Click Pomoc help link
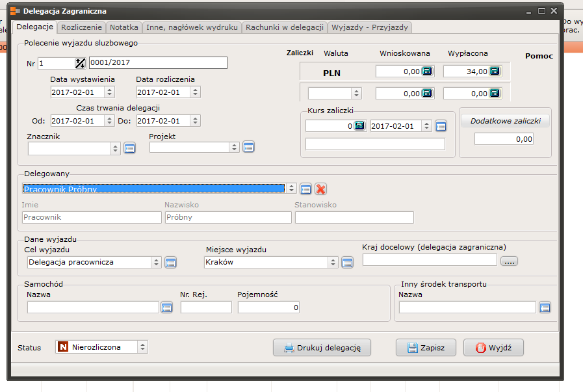Screen dimensions: 583x392 (539, 56)
